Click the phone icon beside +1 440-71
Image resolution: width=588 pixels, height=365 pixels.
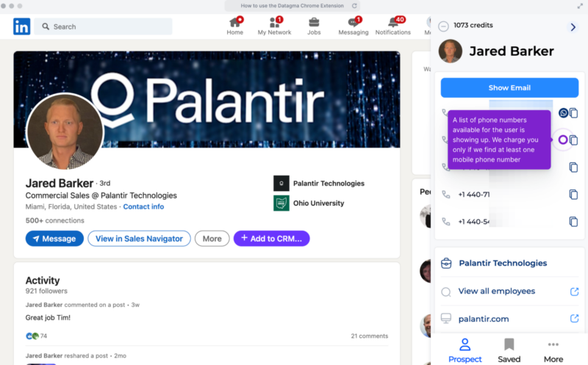(446, 195)
